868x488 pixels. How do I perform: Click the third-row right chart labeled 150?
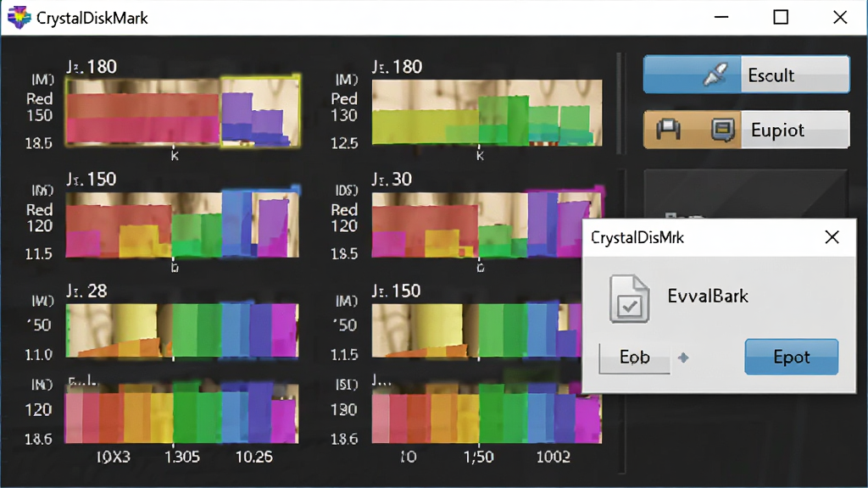476,330
